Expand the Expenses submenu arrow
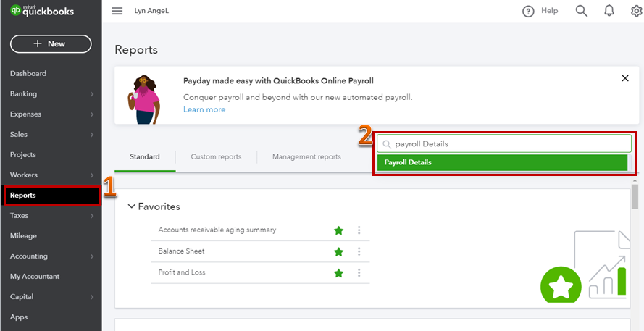Screen dimensions: 644x331 click(91, 114)
